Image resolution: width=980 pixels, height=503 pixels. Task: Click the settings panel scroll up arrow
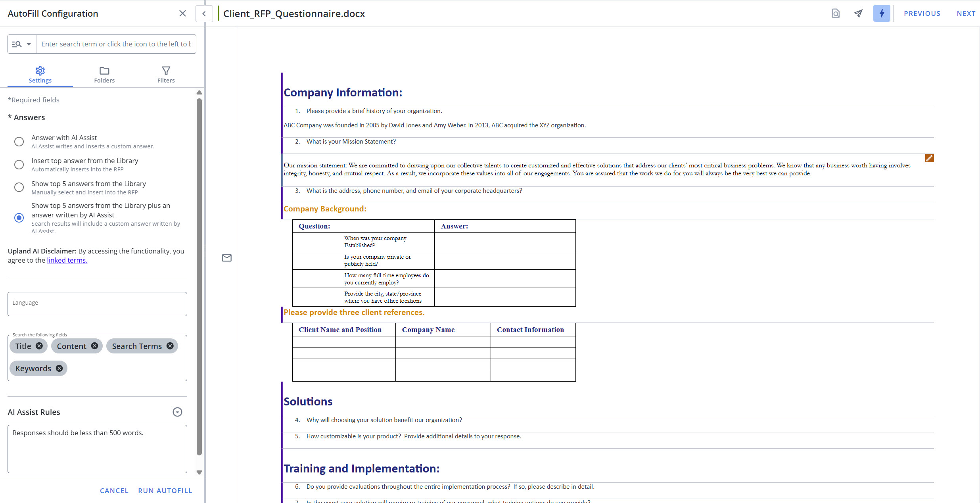click(199, 92)
